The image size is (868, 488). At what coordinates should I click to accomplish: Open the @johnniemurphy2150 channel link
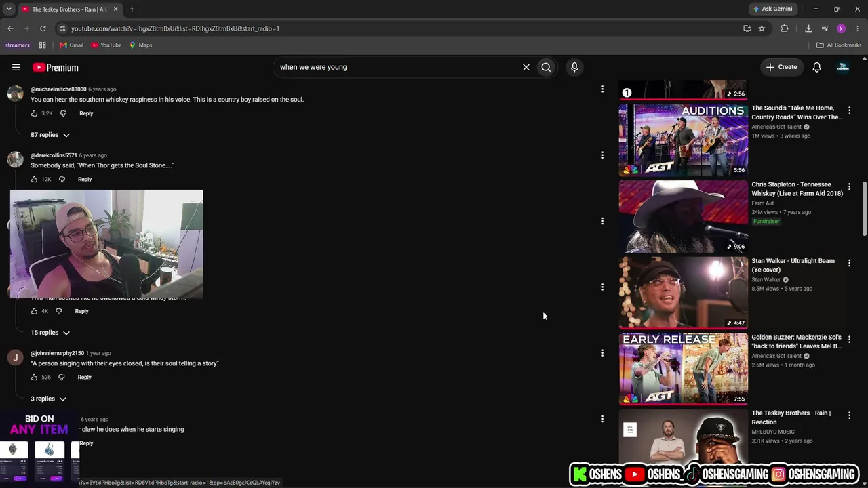(x=57, y=353)
